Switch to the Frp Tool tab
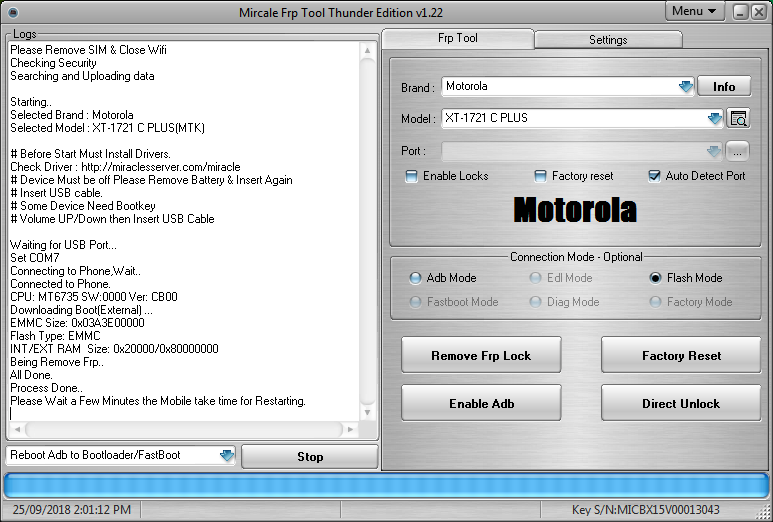This screenshot has width=773, height=522. pyautogui.click(x=457, y=38)
